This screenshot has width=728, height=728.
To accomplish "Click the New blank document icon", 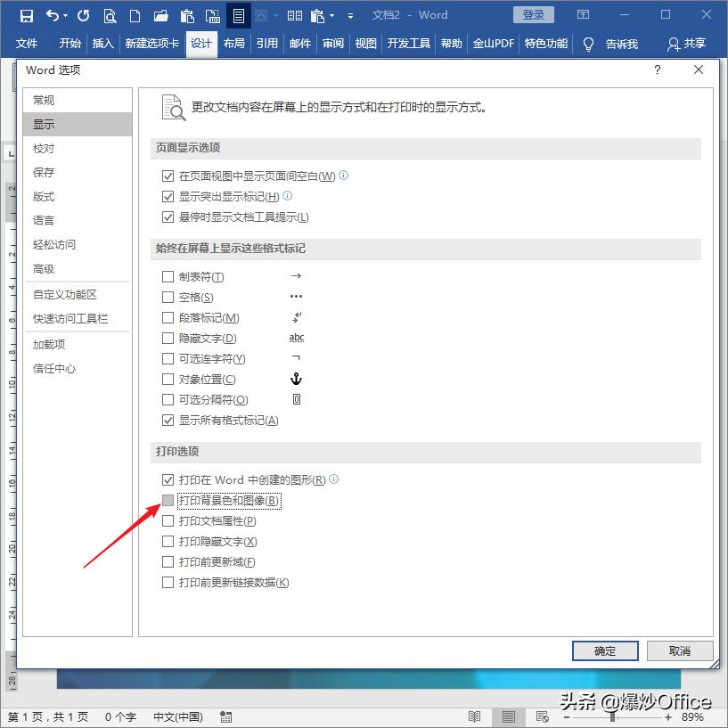I will tap(135, 15).
